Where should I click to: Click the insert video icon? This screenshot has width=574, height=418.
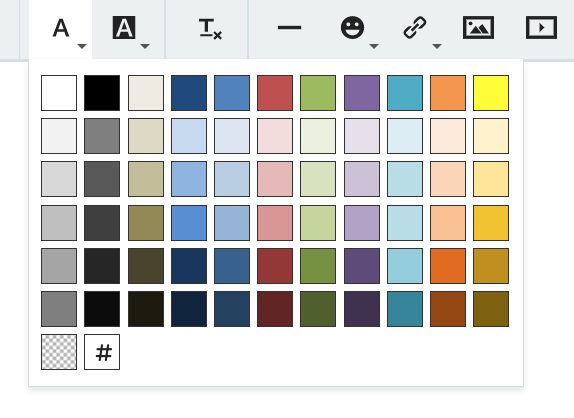point(541,27)
